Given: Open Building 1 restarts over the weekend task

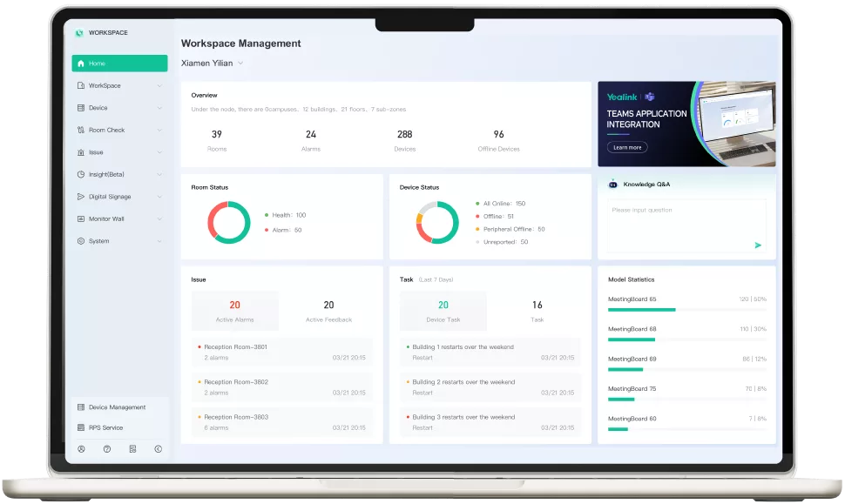Looking at the screenshot, I should [x=490, y=353].
